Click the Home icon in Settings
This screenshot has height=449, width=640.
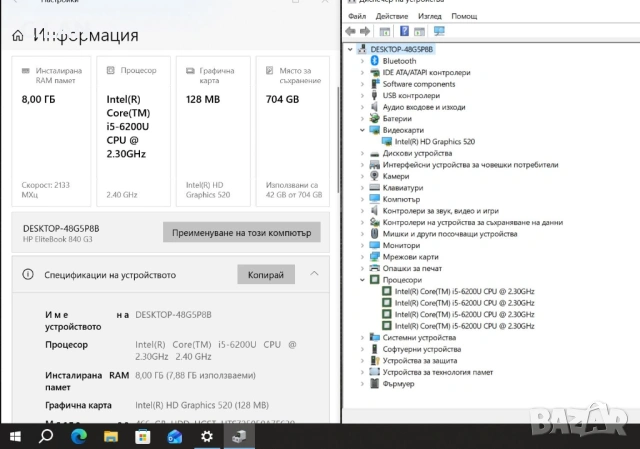[x=18, y=36]
